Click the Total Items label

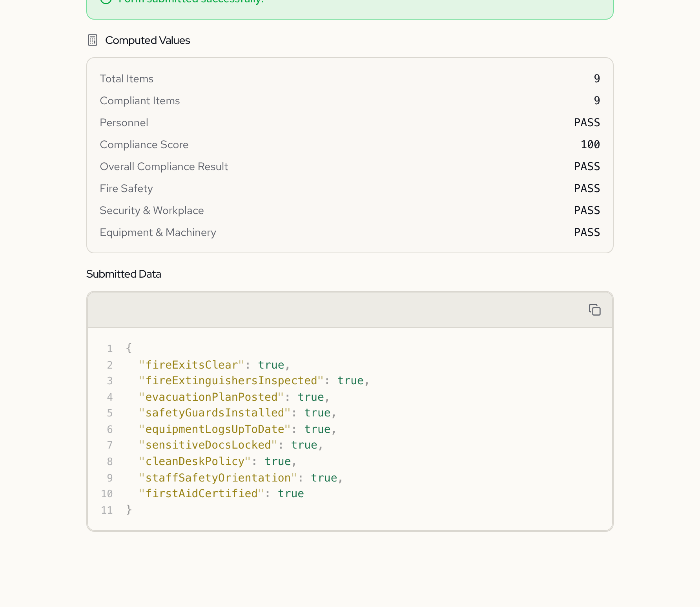coord(126,79)
